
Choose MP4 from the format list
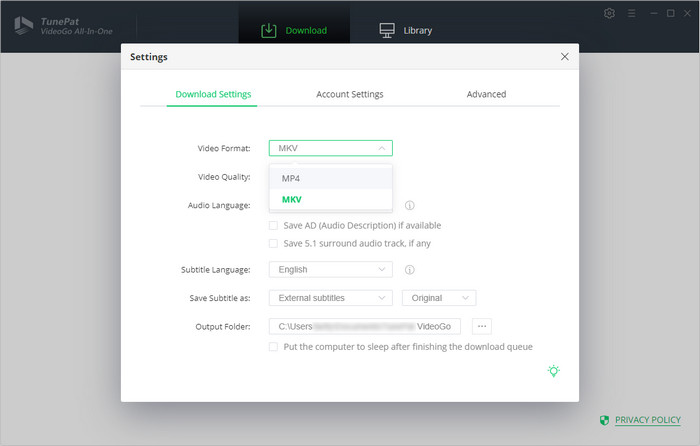tap(330, 178)
